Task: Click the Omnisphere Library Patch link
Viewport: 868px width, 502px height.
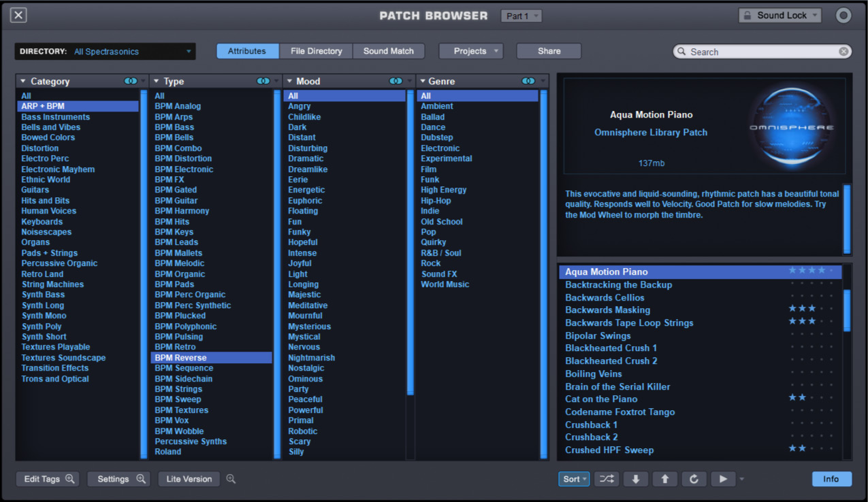Action: (x=651, y=132)
